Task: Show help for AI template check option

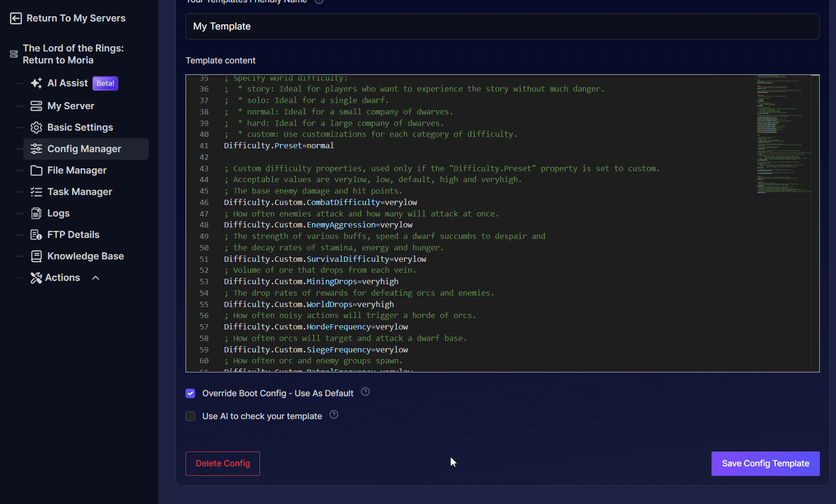Action: click(x=334, y=415)
